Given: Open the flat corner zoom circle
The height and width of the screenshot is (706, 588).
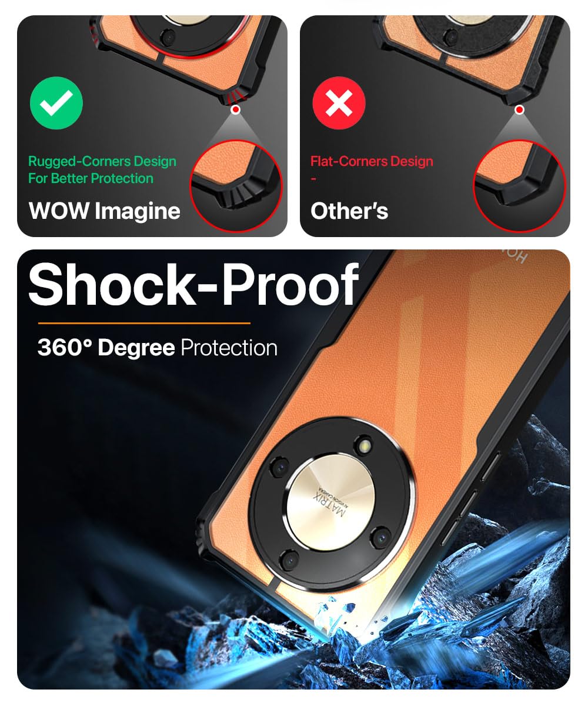Looking at the screenshot, I should point(519,186).
